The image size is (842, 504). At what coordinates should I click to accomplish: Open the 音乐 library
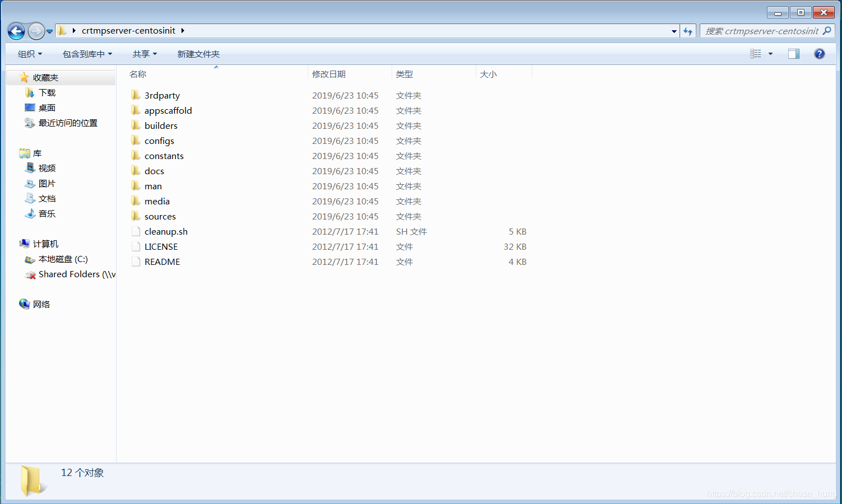point(47,214)
